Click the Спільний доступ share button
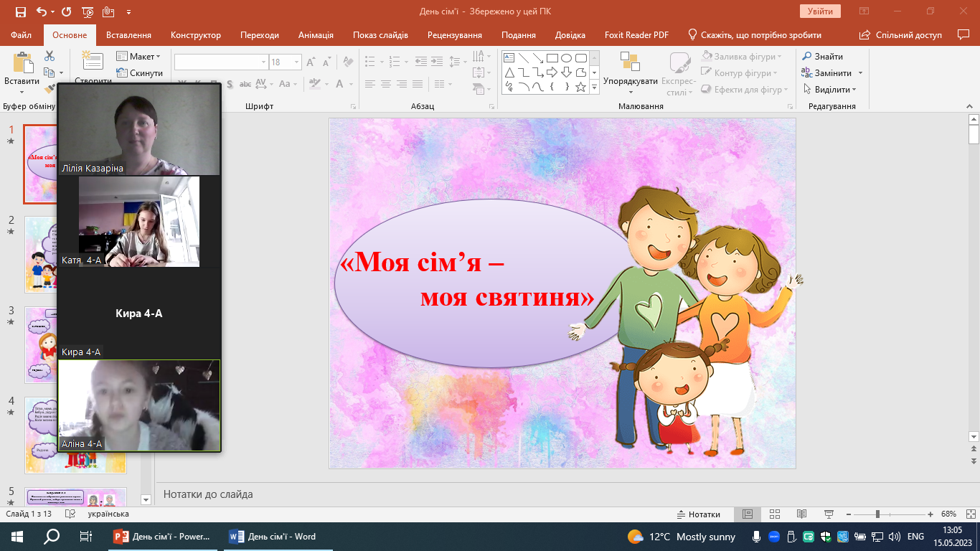The image size is (980, 551). point(901,35)
